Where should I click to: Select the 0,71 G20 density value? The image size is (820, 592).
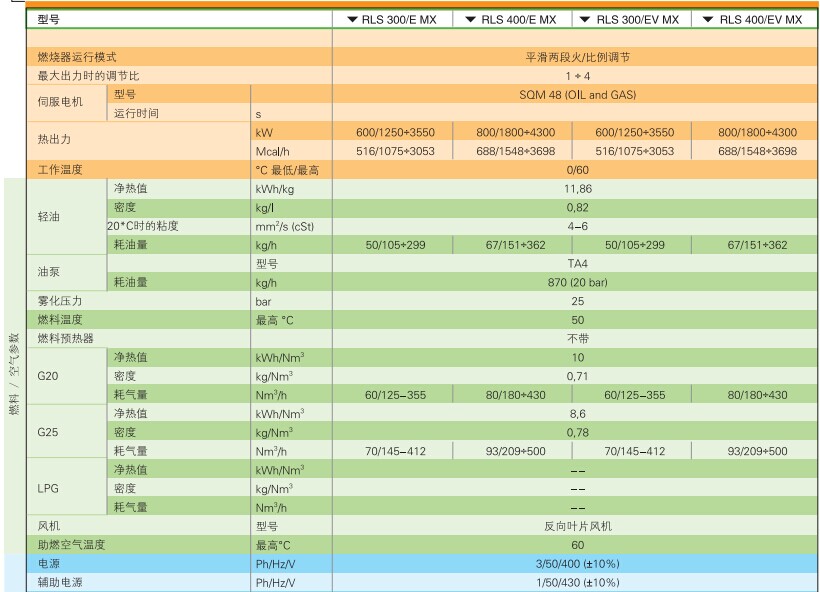point(577,376)
